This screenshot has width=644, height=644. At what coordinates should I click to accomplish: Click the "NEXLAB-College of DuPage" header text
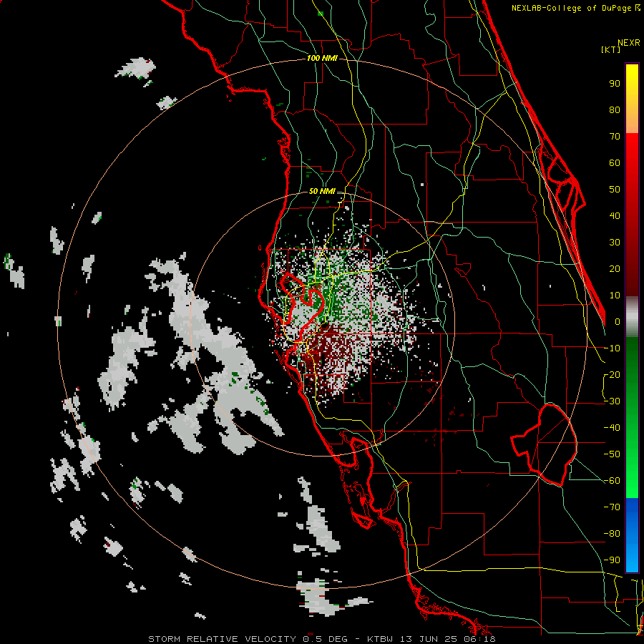click(x=573, y=8)
